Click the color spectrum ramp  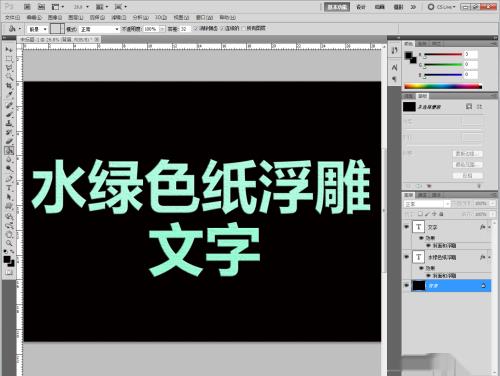click(443, 87)
